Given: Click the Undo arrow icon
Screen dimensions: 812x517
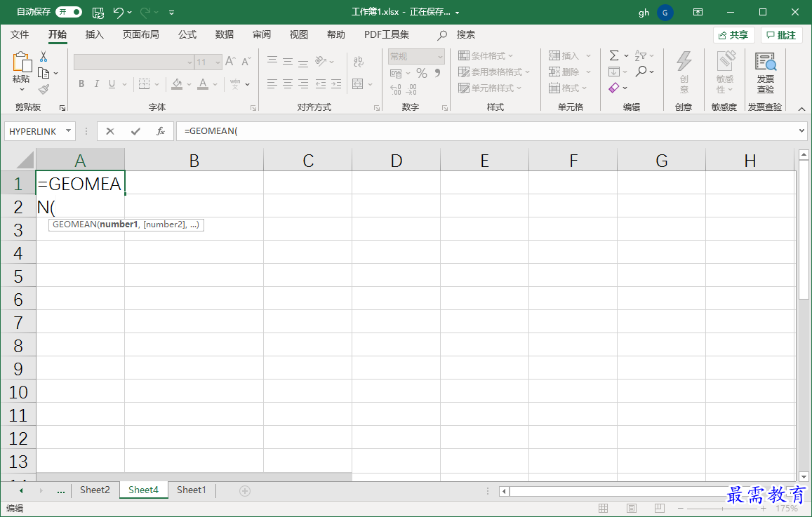Looking at the screenshot, I should point(119,12).
